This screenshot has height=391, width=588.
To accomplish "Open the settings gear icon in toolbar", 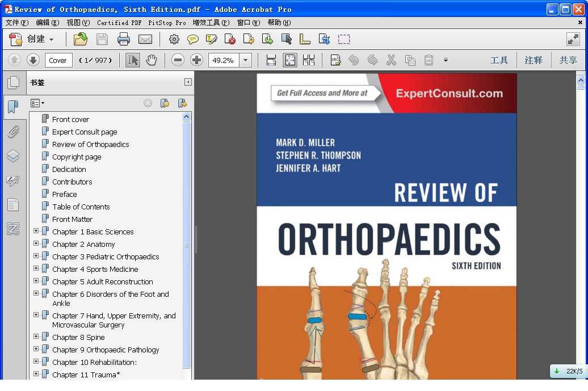I will click(x=174, y=39).
